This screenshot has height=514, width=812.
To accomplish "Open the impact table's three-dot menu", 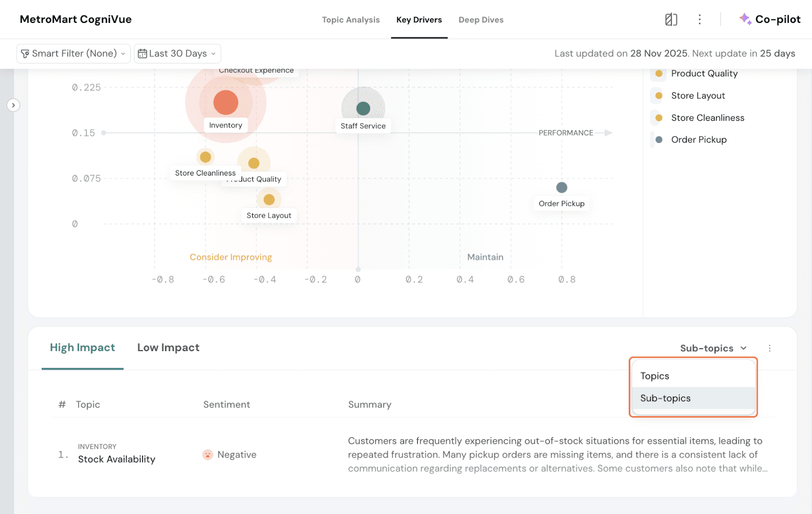I will 769,348.
